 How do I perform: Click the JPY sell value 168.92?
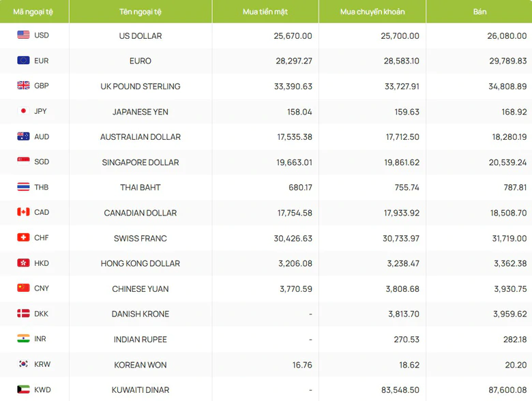pos(514,112)
